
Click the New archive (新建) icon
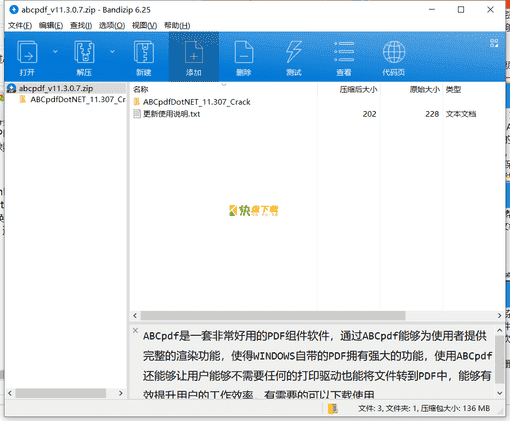[x=144, y=52]
